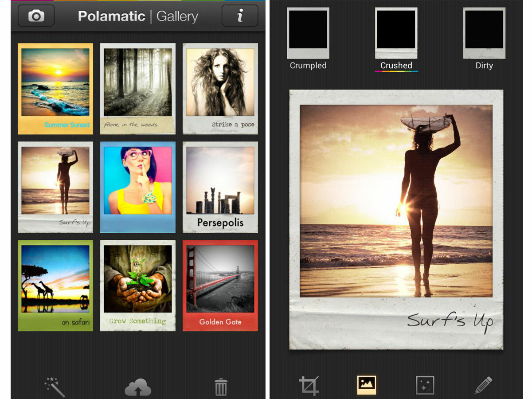Screen dimensions: 532x399
Task: Open the Alone in the woods photo
Action: 138,89
